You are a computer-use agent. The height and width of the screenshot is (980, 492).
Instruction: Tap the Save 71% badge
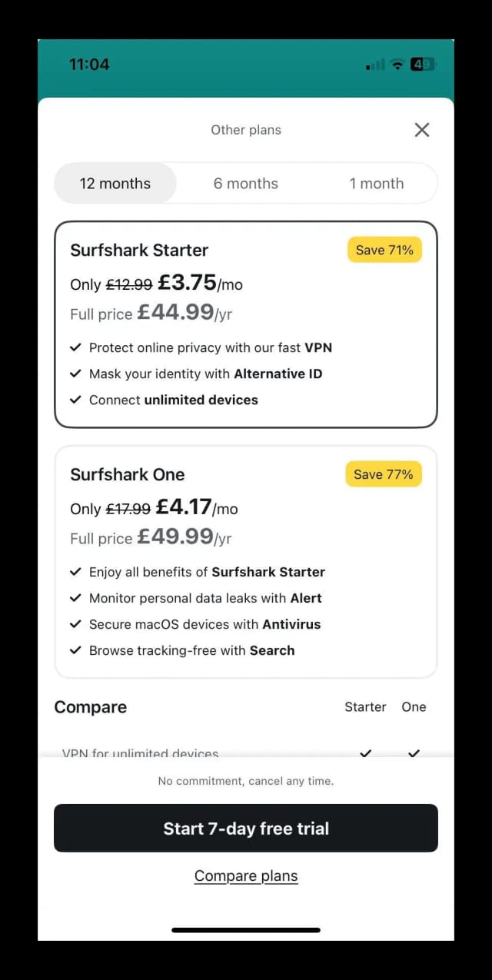(384, 250)
